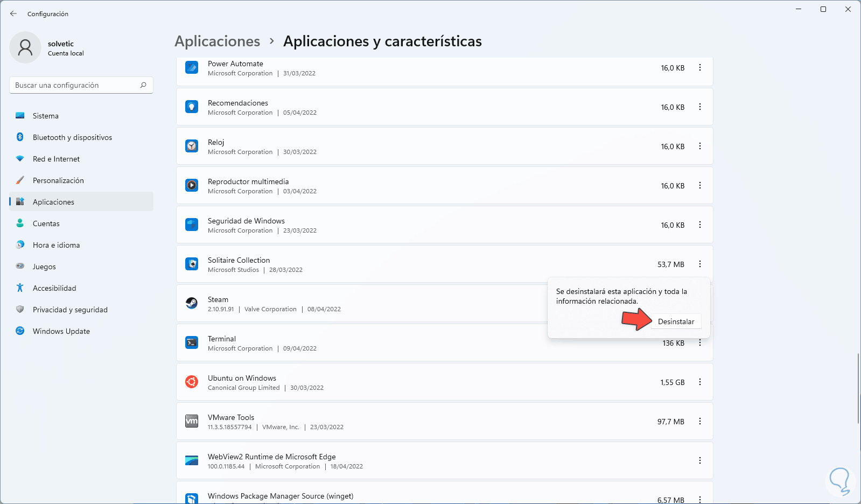Screen dimensions: 861x504
Task: Confirm with the Desinstalar button
Action: [676, 321]
